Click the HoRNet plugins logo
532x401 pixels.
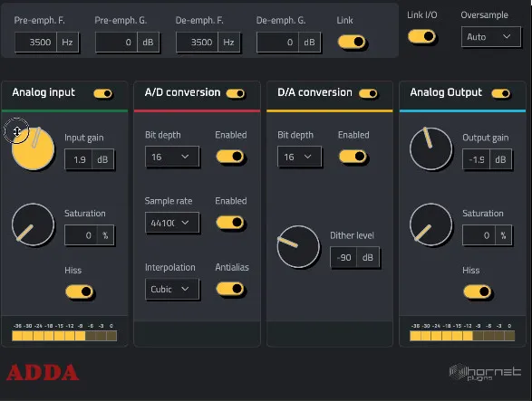[x=485, y=372]
